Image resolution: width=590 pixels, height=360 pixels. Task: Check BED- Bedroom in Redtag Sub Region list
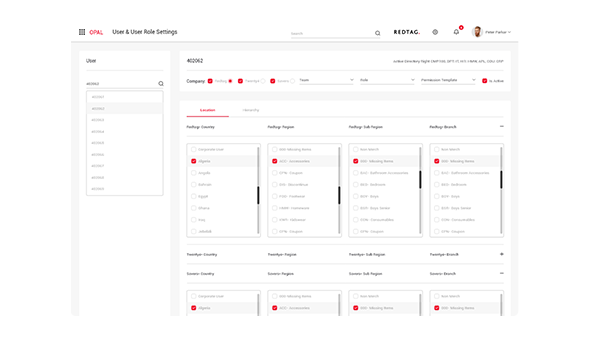[356, 184]
